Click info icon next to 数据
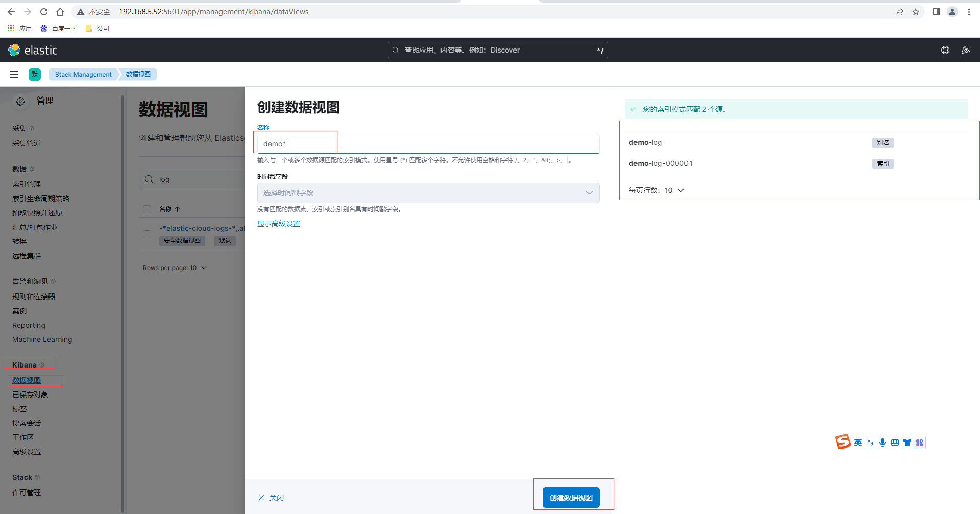This screenshot has width=980, height=514. [x=32, y=169]
